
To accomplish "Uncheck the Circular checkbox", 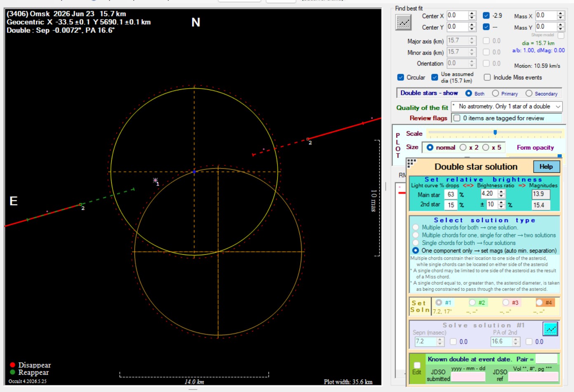I will tap(400, 77).
